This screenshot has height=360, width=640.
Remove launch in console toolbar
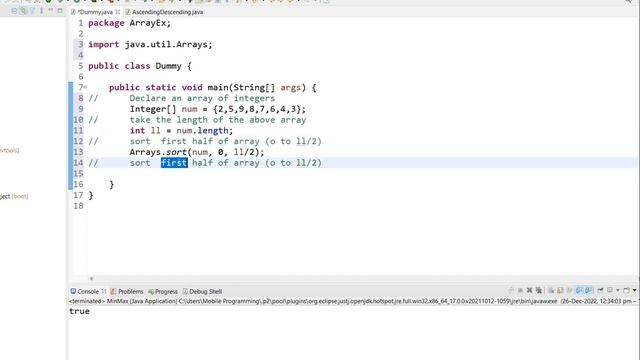click(x=529, y=290)
